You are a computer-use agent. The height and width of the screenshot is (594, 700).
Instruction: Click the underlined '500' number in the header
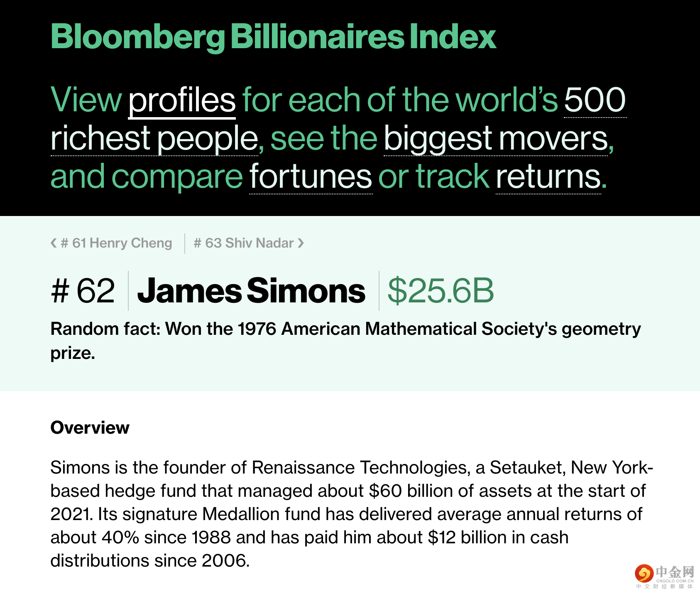[595, 100]
